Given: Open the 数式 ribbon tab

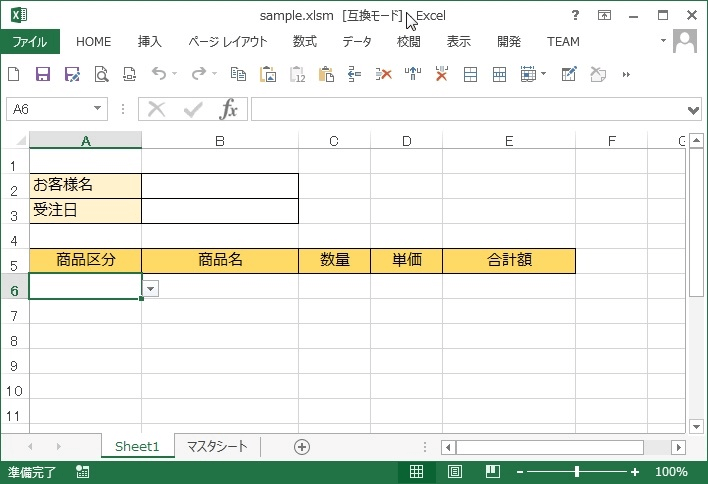Looking at the screenshot, I should point(304,42).
